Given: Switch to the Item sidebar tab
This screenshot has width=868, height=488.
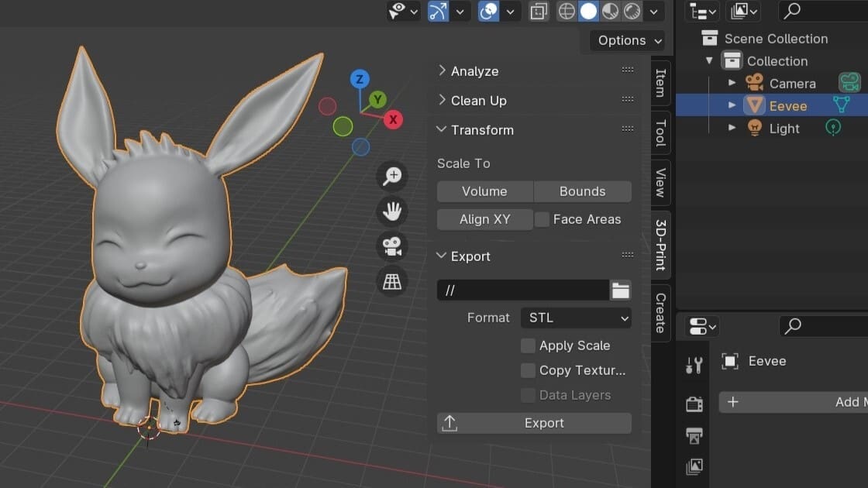Looking at the screenshot, I should 660,83.
